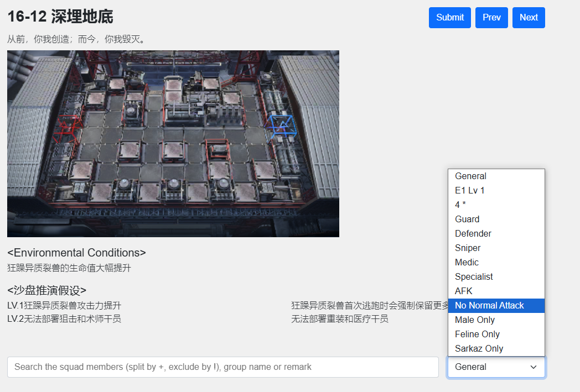Viewport: 580px width, 392px height.
Task: Pick the 4 * option
Action: click(496, 205)
